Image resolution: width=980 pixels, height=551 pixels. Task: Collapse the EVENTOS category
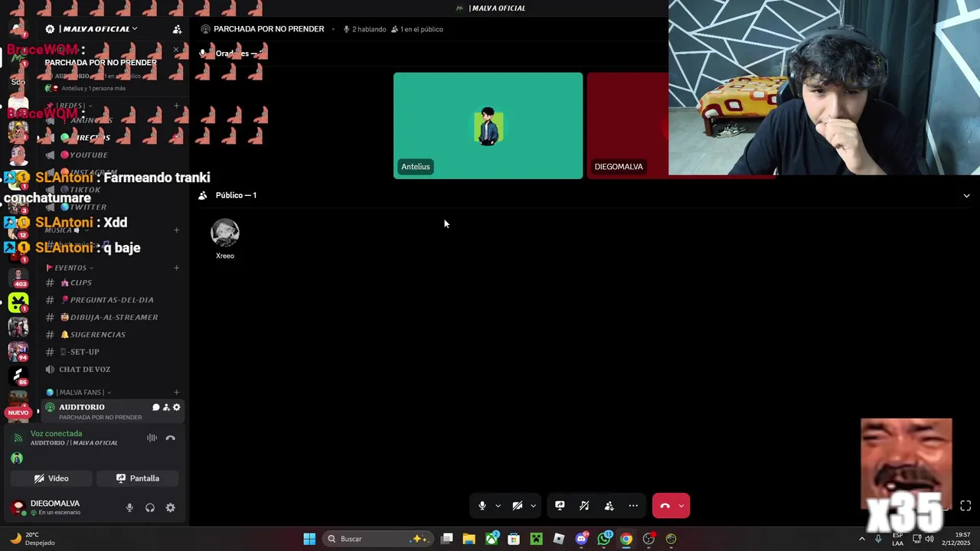70,268
